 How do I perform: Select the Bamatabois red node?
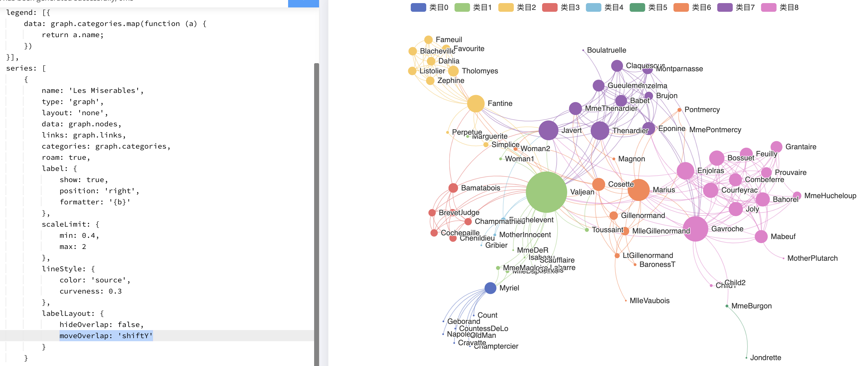[453, 188]
